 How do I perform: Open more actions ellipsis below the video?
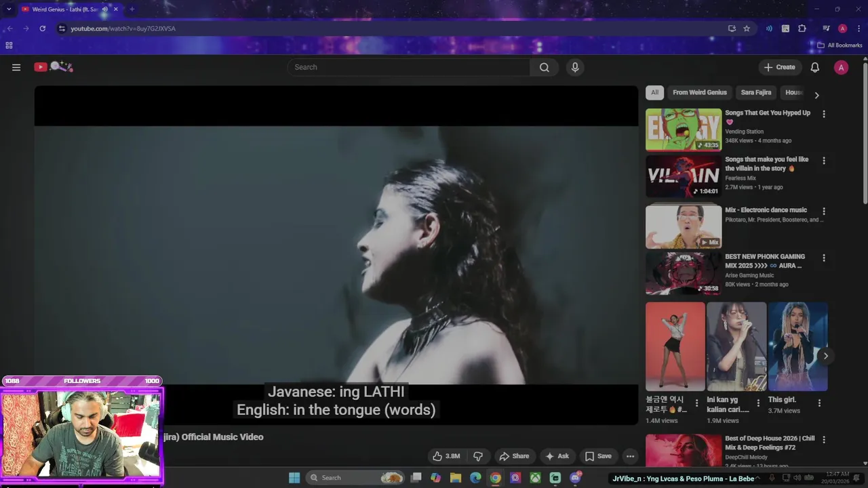630,456
